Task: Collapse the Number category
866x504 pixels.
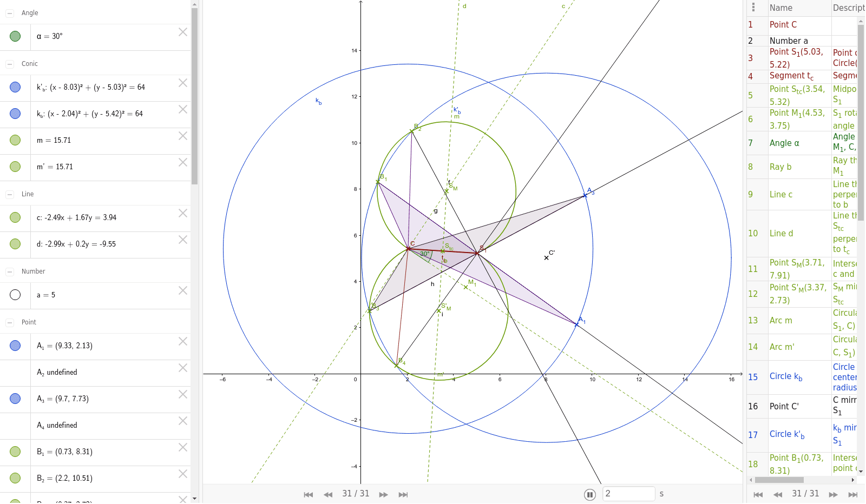Action: point(10,271)
